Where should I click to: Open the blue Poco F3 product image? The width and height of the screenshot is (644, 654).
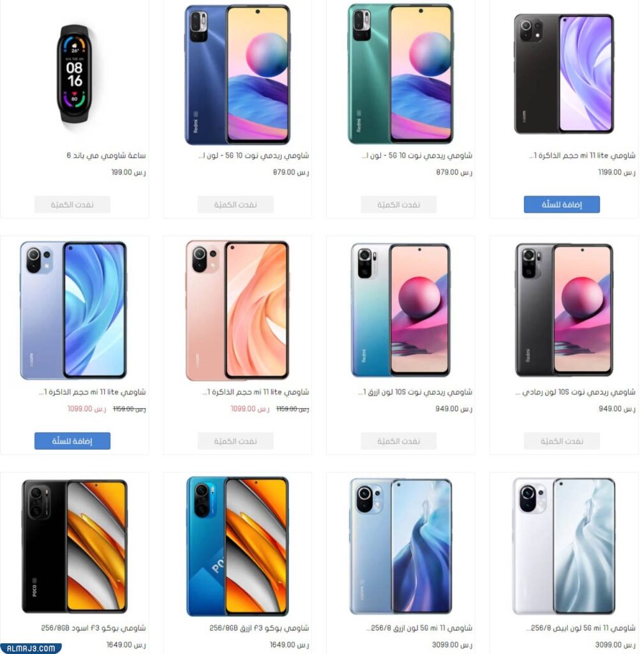pos(237,547)
